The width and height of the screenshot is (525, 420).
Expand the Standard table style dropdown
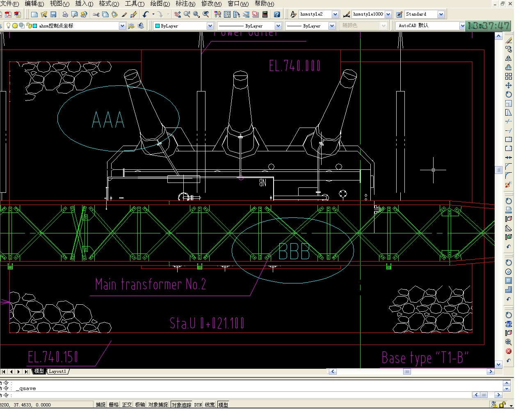pyautogui.click(x=441, y=14)
